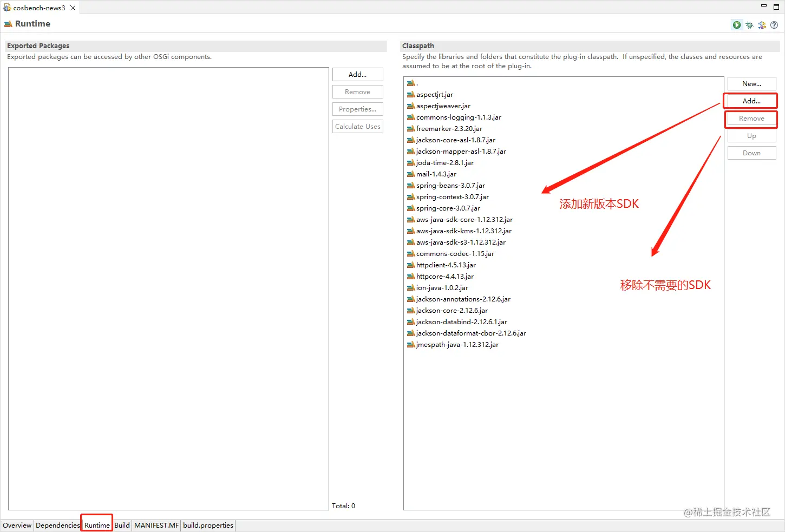This screenshot has width=785, height=532.
Task: Open the build.properties tab
Action: tap(208, 525)
